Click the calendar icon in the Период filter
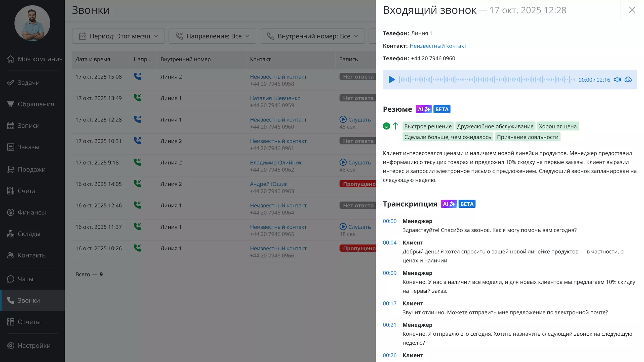 tap(83, 36)
